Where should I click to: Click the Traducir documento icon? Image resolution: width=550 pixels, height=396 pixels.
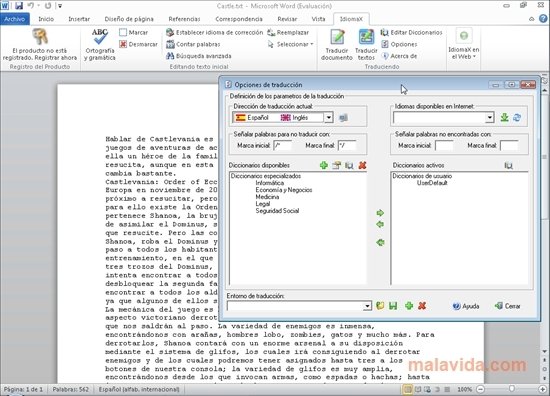click(337, 37)
